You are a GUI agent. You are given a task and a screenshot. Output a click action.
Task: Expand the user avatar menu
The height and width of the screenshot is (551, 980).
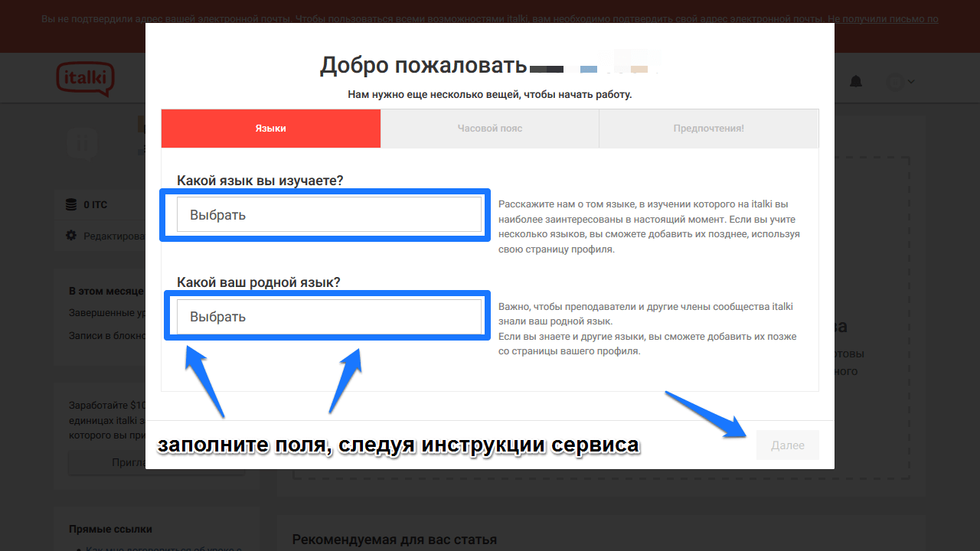coord(900,82)
